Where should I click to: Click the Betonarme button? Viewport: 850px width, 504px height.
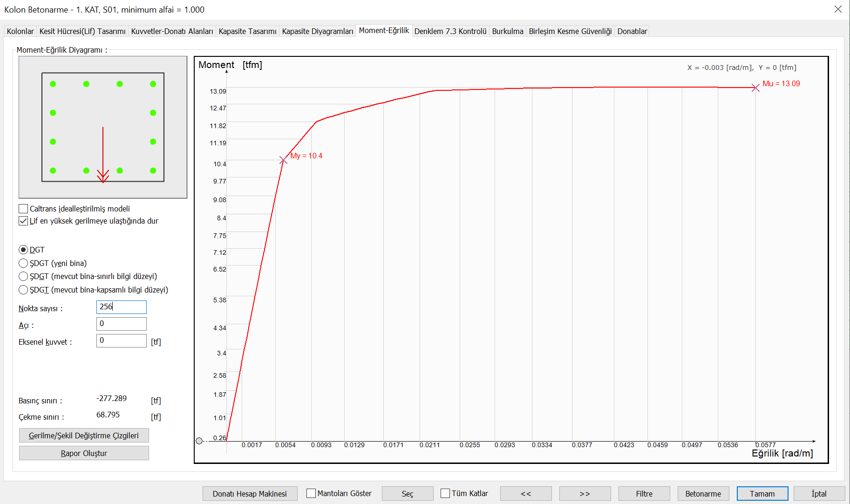point(703,494)
